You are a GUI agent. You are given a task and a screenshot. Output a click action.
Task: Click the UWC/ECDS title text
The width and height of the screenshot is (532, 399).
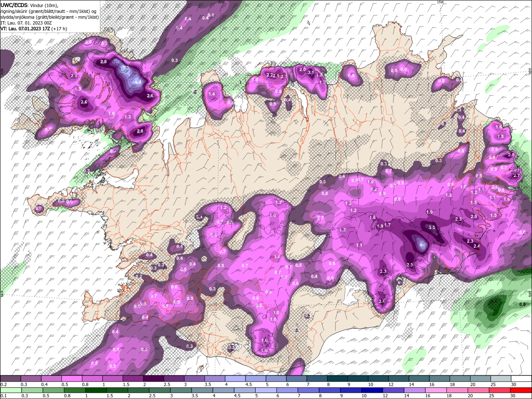click(14, 5)
